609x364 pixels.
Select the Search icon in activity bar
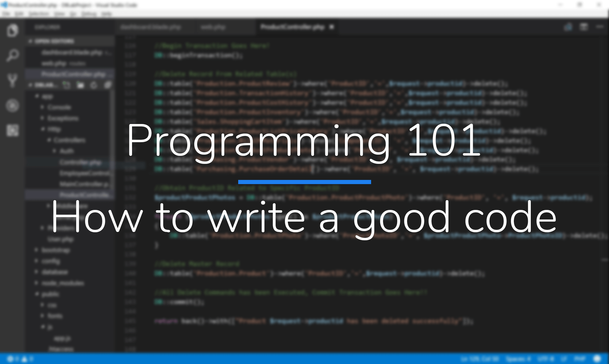coord(12,55)
